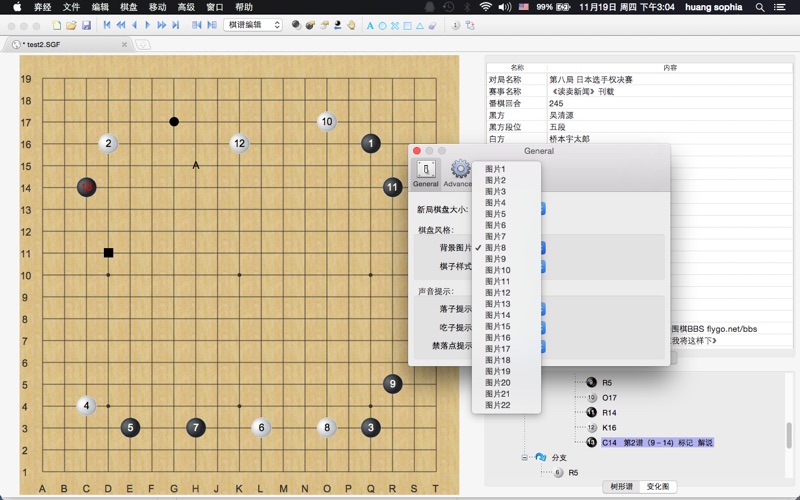Open the 弈经 application menu
The width and height of the screenshot is (800, 500).
tap(43, 7)
